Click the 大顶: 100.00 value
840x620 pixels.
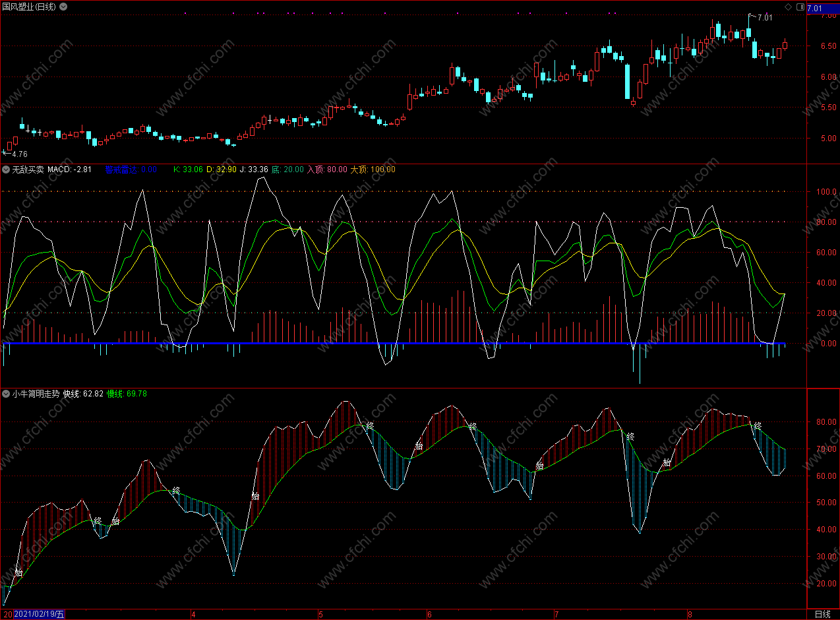(373, 170)
